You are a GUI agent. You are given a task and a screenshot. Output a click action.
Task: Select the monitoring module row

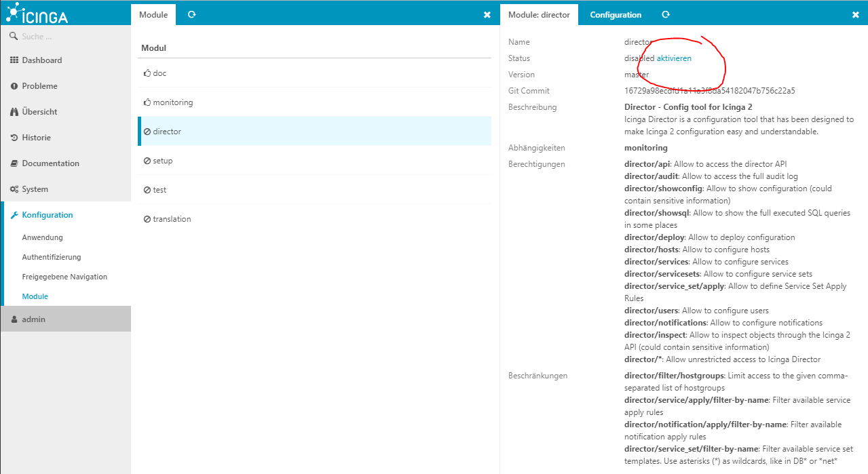tap(172, 102)
